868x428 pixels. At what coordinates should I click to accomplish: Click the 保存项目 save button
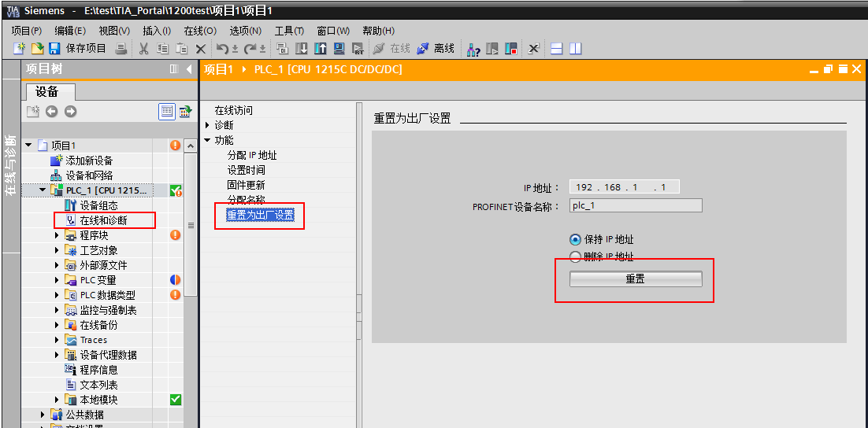pyautogui.click(x=77, y=49)
